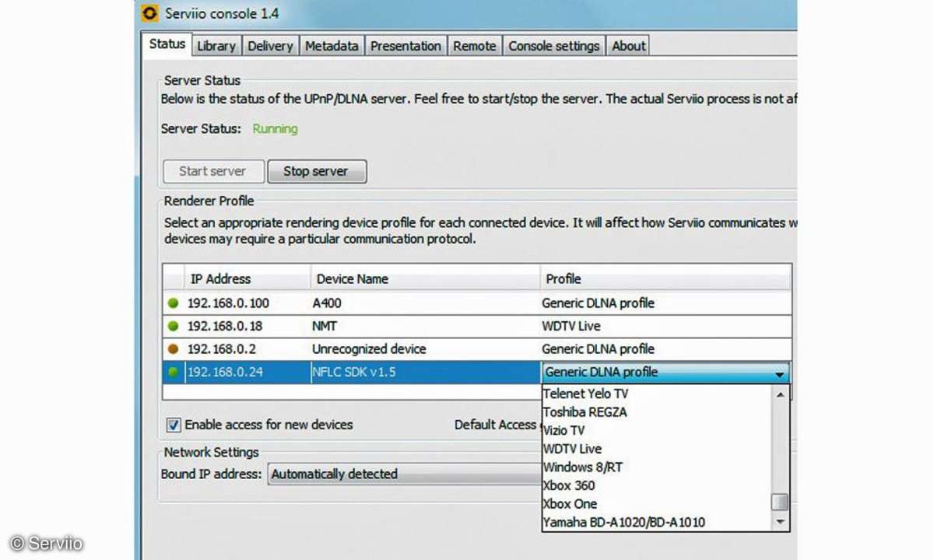Screen dimensions: 934x560
Task: Select Telenet Yelo TV profile option
Action: point(656,394)
